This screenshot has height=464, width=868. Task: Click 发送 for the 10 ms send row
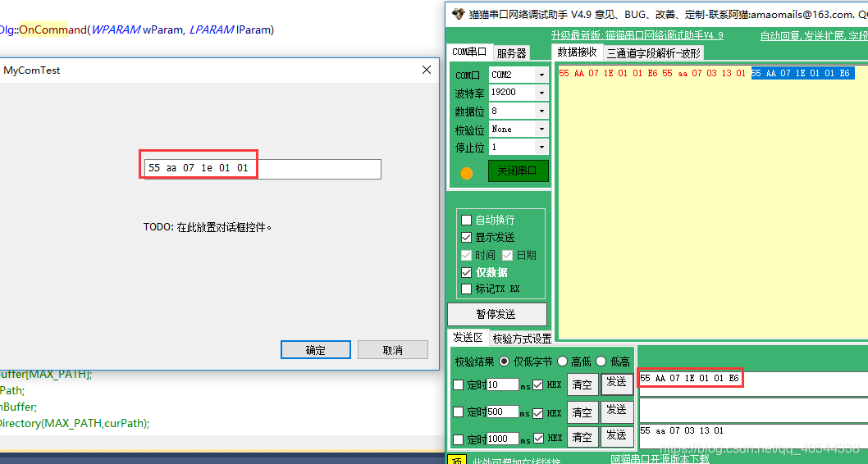point(617,384)
